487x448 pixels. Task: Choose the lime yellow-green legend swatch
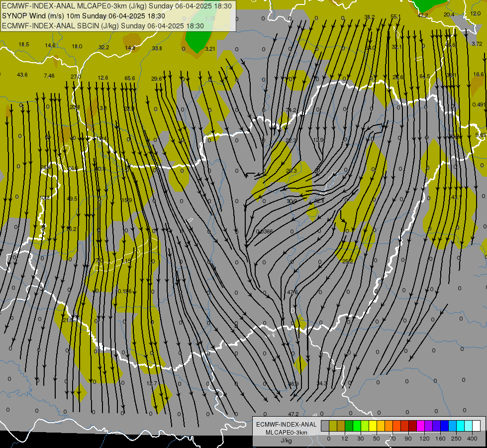pos(365,426)
